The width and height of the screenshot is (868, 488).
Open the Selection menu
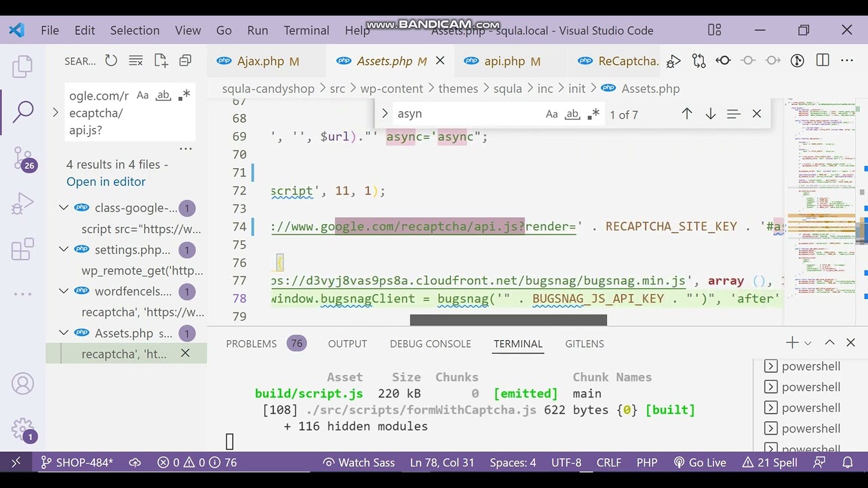[x=135, y=30]
